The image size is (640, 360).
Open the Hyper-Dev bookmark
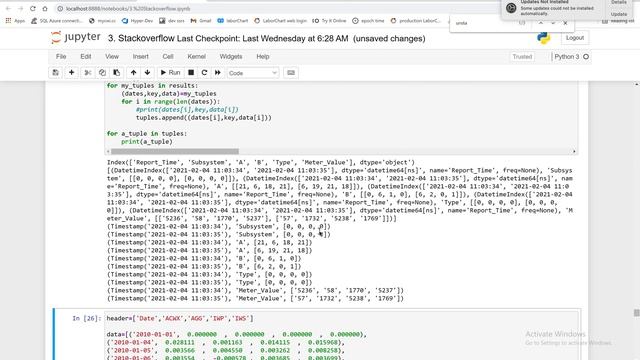tap(137, 21)
